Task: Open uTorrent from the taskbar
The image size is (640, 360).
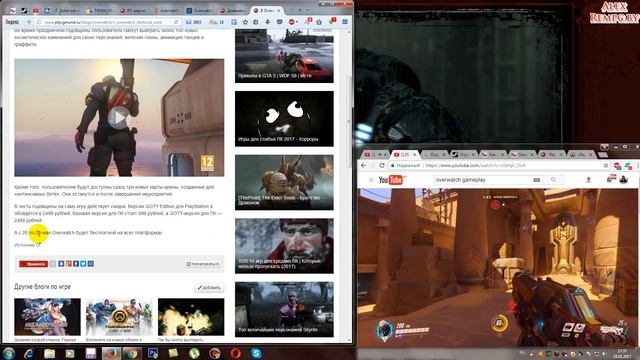Action: point(194,353)
